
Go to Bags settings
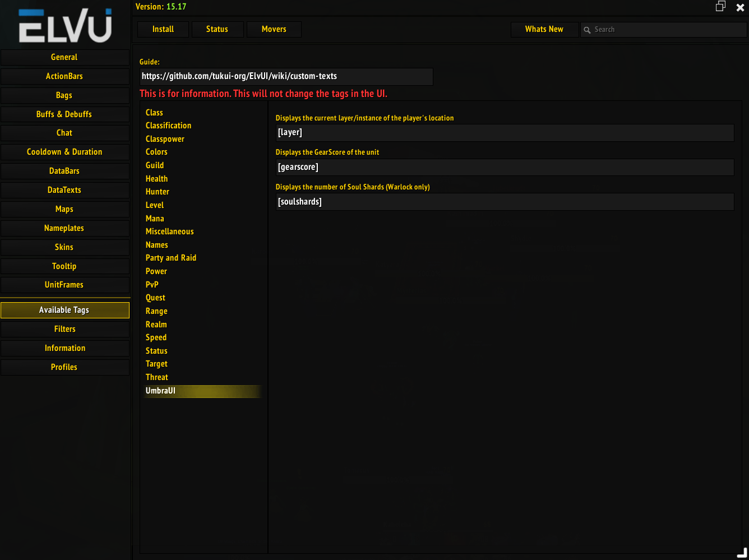(x=64, y=95)
